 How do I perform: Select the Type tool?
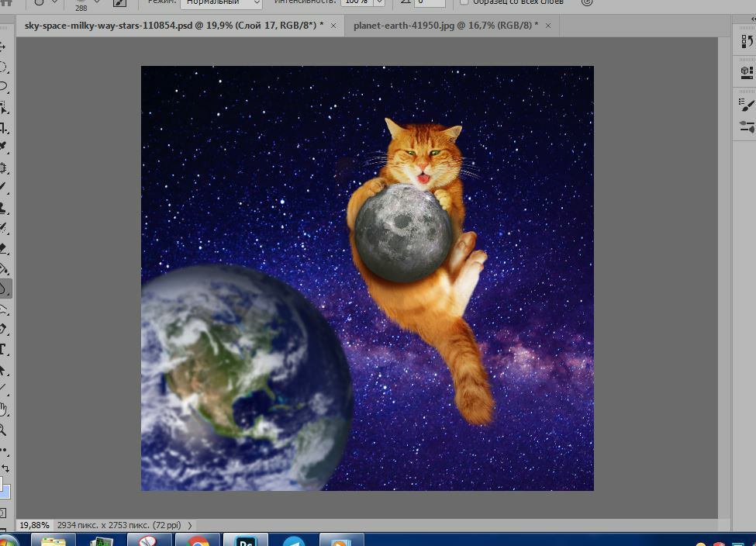click(x=3, y=350)
